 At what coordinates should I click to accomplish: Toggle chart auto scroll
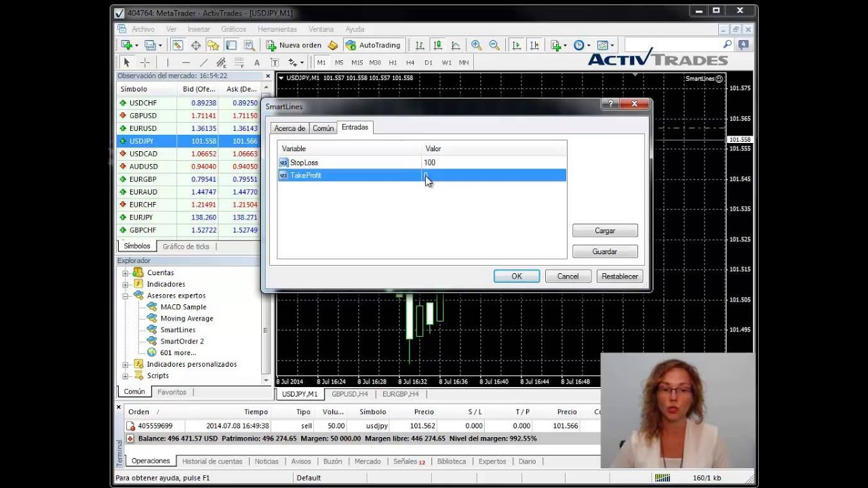517,45
